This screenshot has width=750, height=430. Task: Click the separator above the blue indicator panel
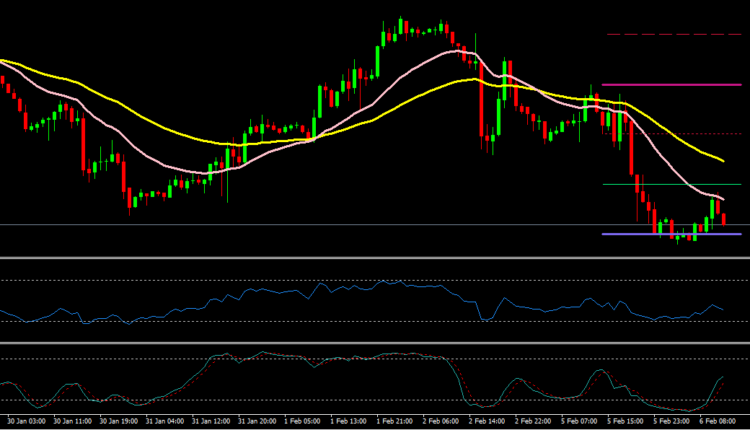pyautogui.click(x=375, y=258)
